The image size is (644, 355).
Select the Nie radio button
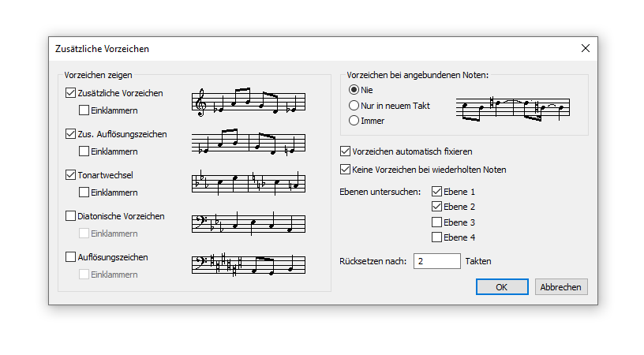point(354,90)
